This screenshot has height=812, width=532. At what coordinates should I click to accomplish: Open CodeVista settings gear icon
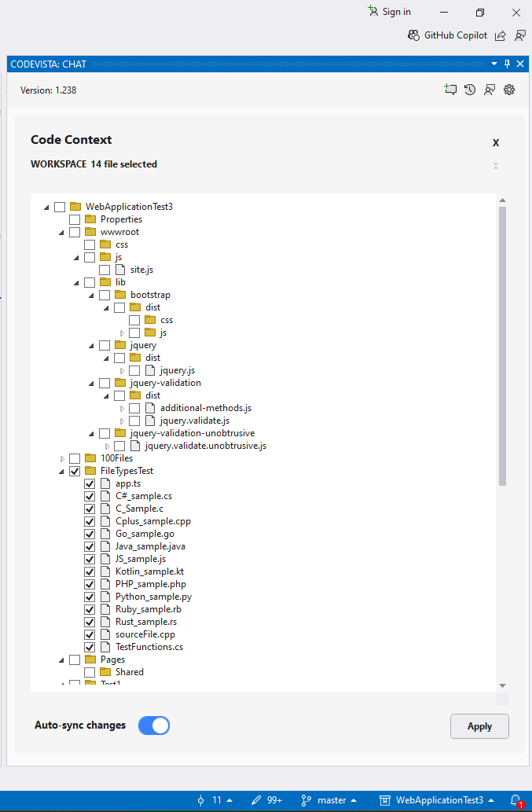click(x=509, y=90)
